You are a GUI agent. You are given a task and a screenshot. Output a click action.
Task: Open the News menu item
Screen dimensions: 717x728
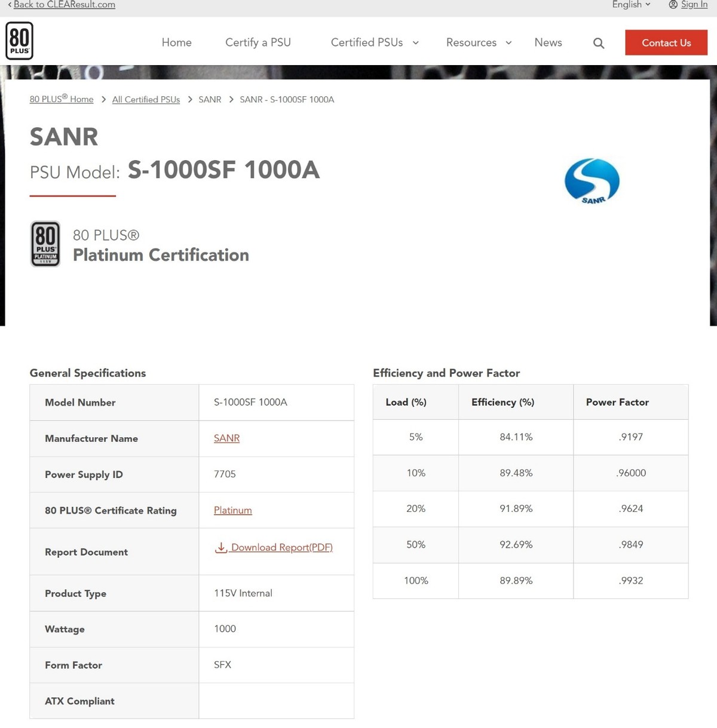tap(548, 42)
